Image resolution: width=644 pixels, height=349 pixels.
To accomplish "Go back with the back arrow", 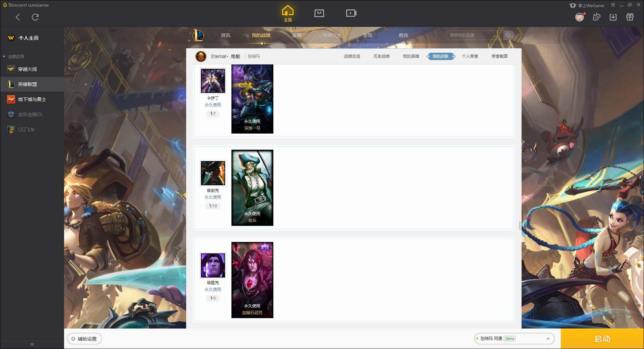I will click(x=18, y=17).
